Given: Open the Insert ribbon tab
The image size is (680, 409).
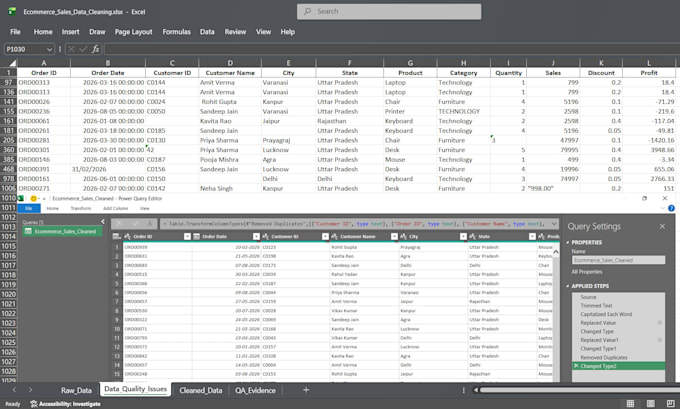Looking at the screenshot, I should coord(70,32).
